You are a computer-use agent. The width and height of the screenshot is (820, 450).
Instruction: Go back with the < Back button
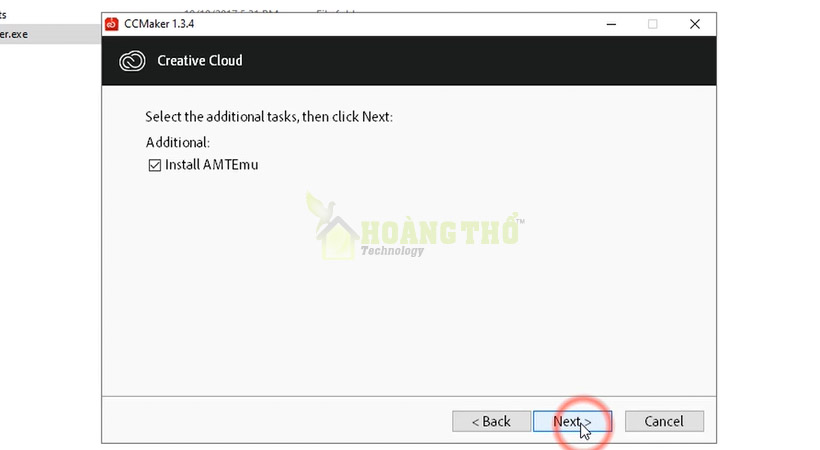pyautogui.click(x=491, y=421)
